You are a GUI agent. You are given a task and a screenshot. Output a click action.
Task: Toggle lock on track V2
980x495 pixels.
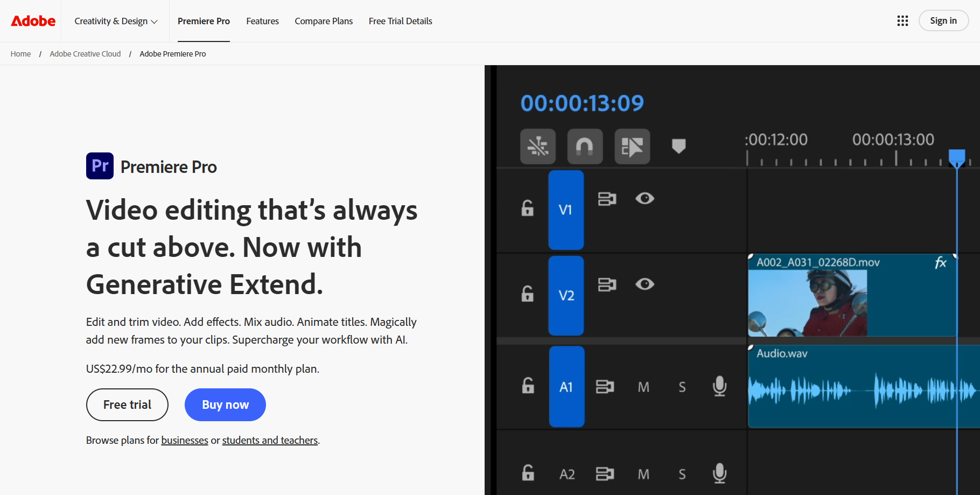click(528, 294)
